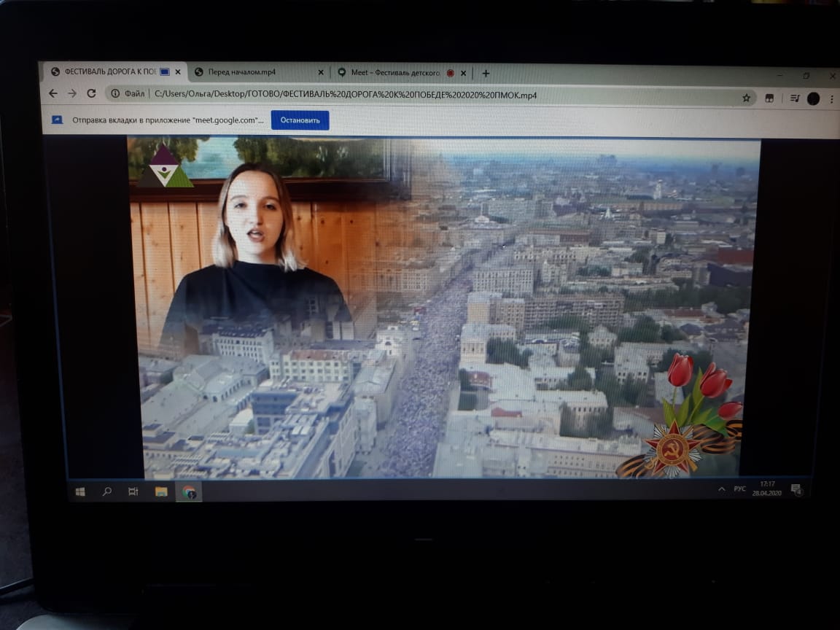Switch input language via 'РУС' indicator
This screenshot has height=630, width=840.
pos(740,489)
